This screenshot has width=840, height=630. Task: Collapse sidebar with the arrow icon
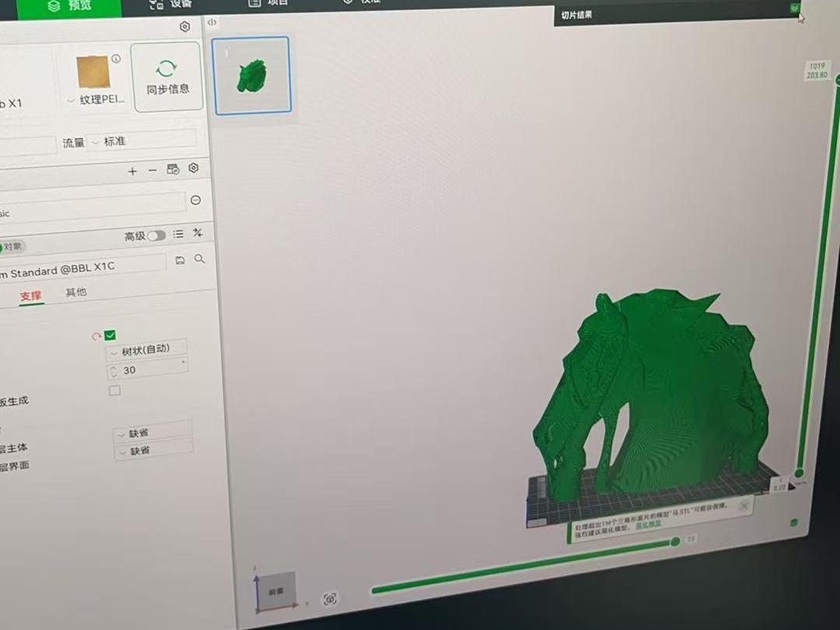coord(212,23)
